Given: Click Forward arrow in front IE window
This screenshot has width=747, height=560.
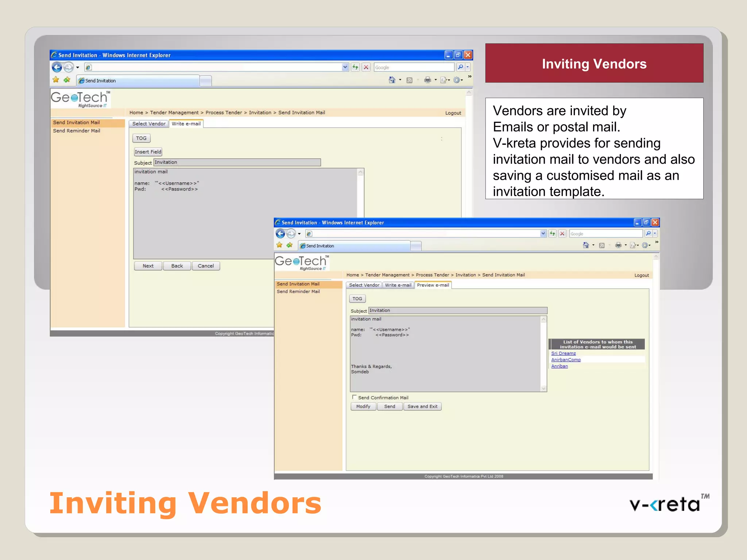Looking at the screenshot, I should pos(291,234).
